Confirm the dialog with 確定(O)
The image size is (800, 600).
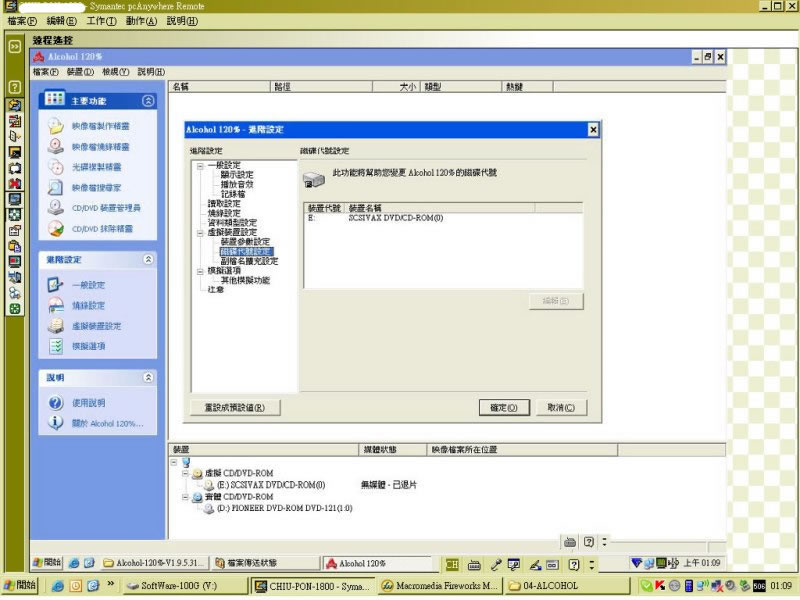(x=504, y=408)
